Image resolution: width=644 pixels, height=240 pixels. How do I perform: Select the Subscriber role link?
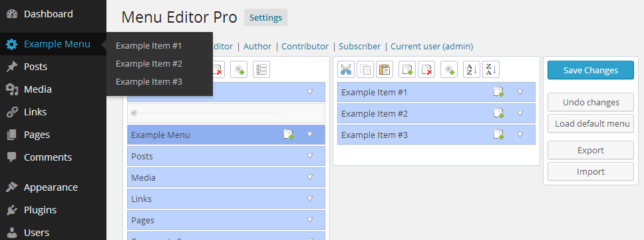coord(360,47)
